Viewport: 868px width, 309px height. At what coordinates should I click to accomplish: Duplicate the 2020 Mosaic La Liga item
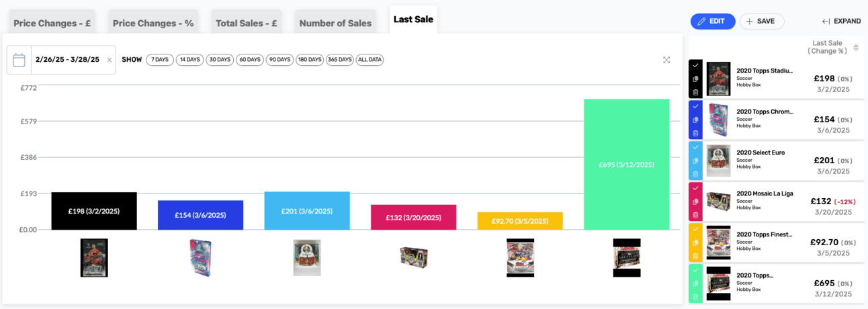coord(695,202)
